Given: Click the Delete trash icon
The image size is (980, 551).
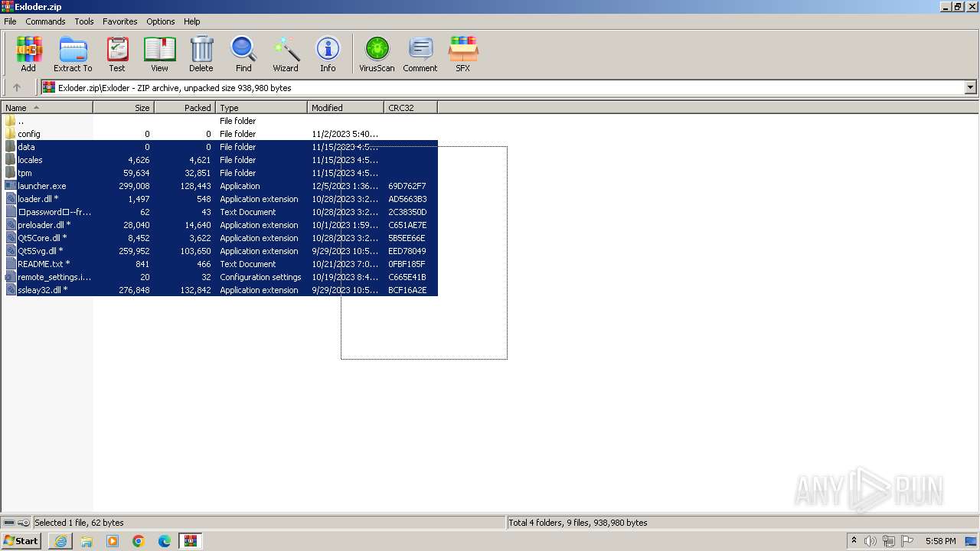Looking at the screenshot, I should (x=201, y=54).
